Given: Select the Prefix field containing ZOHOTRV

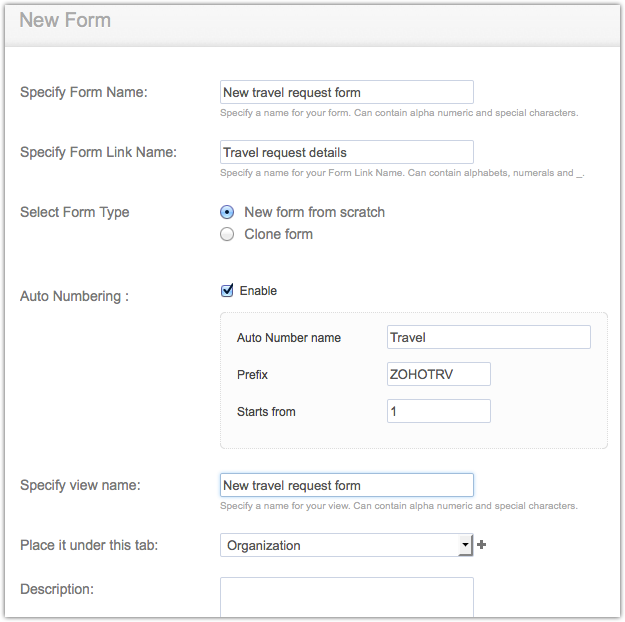Looking at the screenshot, I should click(438, 374).
